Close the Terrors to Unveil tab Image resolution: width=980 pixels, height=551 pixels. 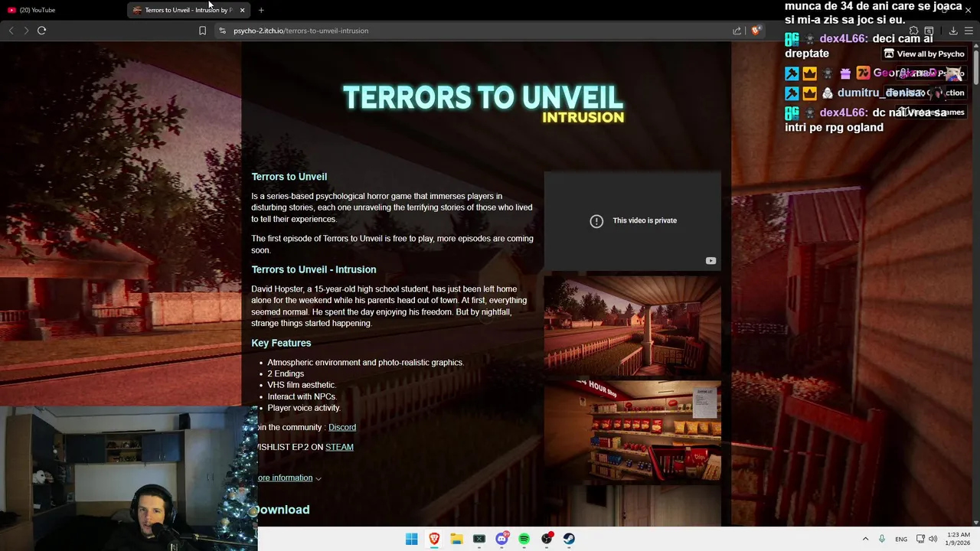242,10
